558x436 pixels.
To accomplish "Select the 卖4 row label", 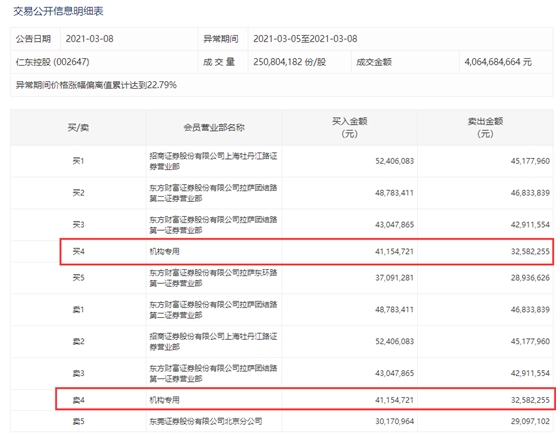I will point(78,400).
